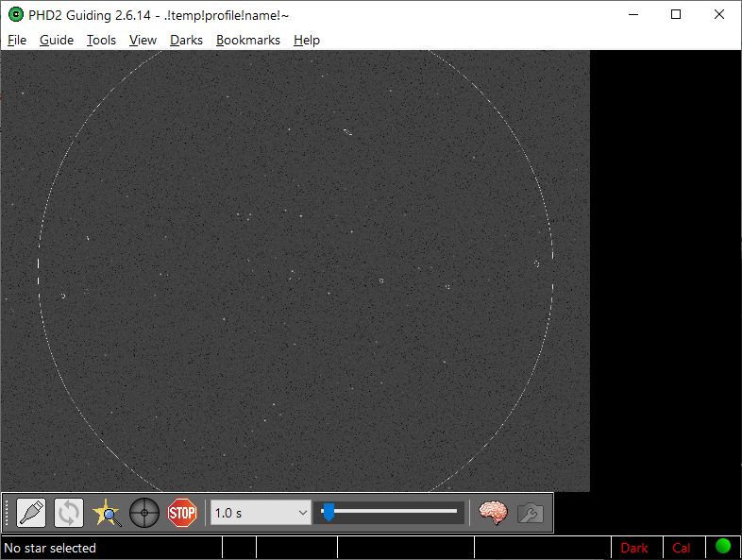Open the Bookmarks menu
This screenshot has height=560, width=742.
247,40
